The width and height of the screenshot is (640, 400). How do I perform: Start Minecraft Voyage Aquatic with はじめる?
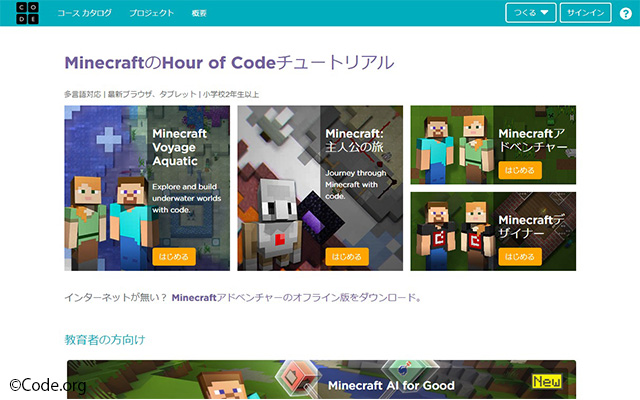(174, 257)
